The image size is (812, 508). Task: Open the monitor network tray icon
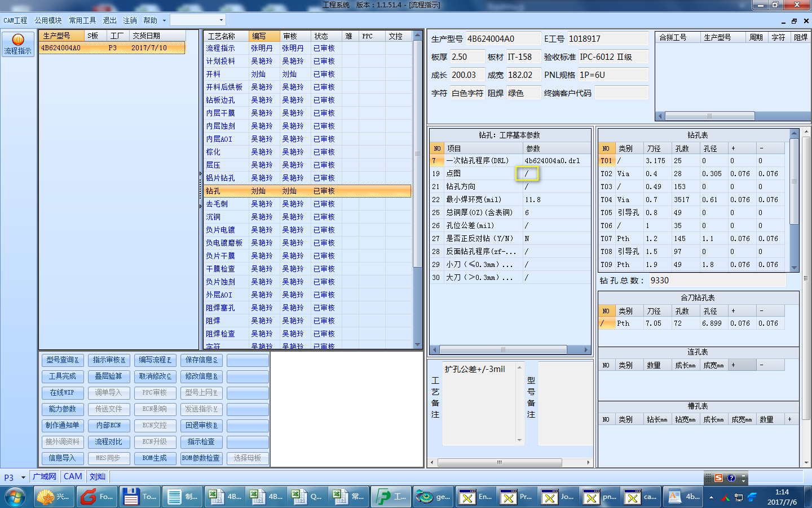pos(738,497)
